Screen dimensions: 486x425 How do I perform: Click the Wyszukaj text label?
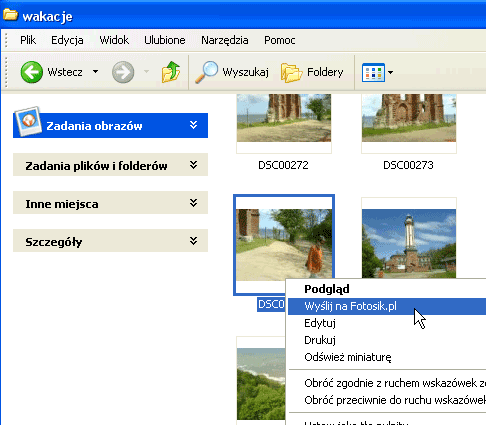[245, 72]
